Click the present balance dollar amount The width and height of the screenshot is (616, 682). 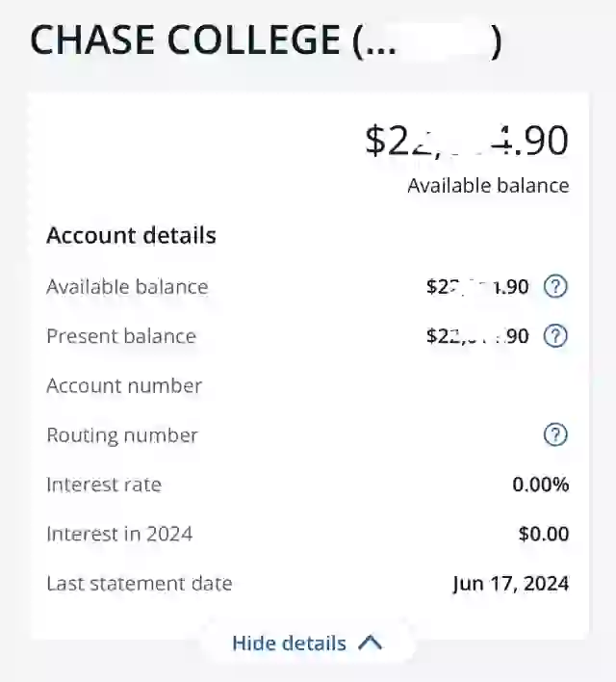(477, 336)
